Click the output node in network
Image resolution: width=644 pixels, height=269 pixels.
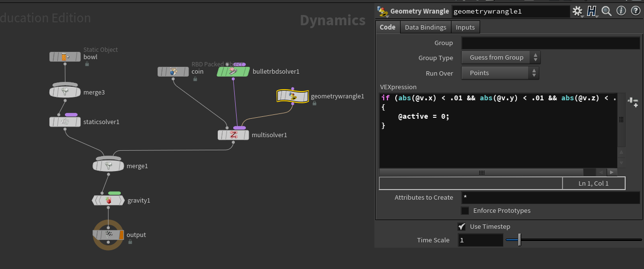point(108,235)
